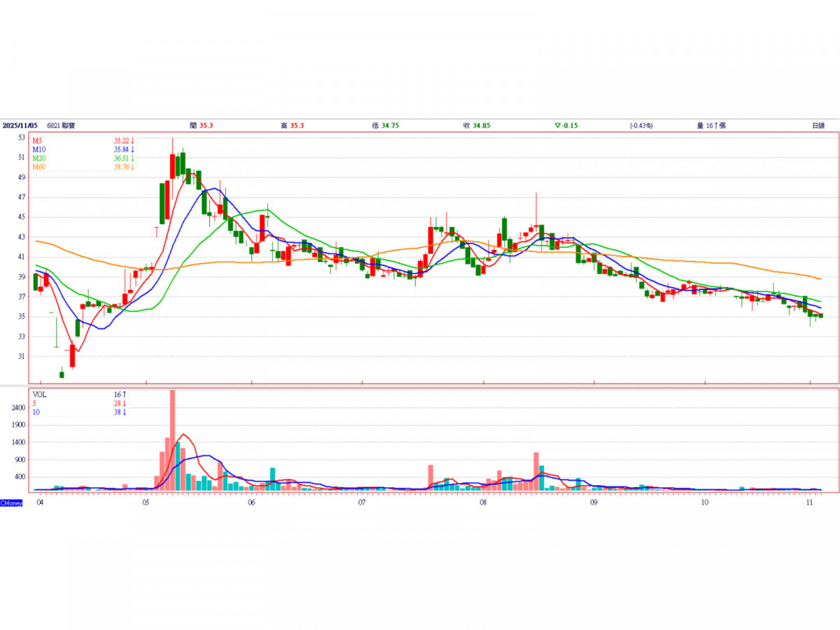Click the 11 month axis marker
Screen dimensions: 840x630
click(x=810, y=503)
